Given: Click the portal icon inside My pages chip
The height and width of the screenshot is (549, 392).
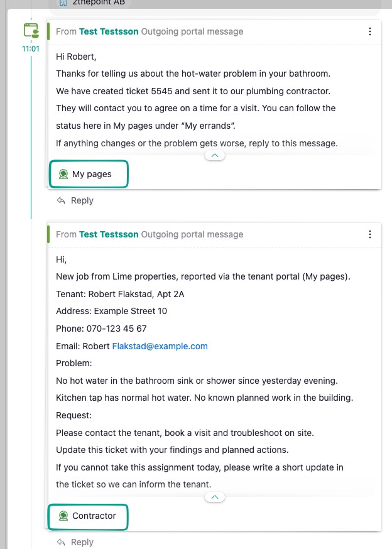Looking at the screenshot, I should (x=63, y=174).
